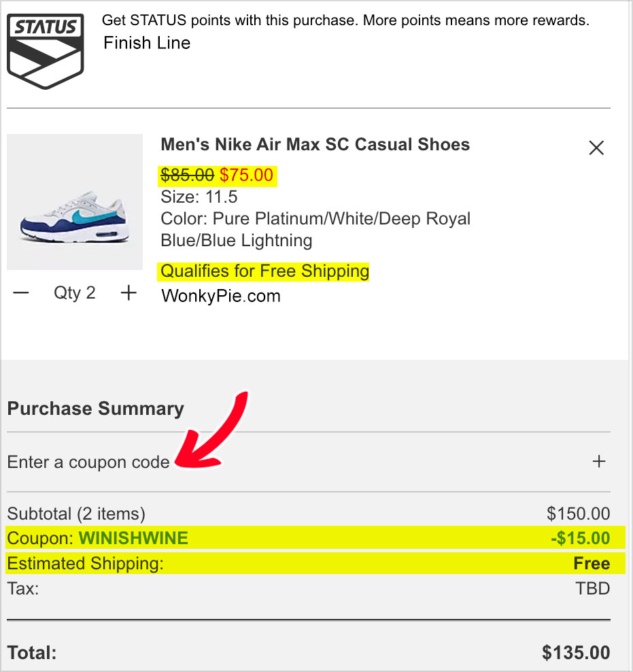Image resolution: width=633 pixels, height=672 pixels.
Task: Click the Tax TBD value
Action: click(592, 588)
